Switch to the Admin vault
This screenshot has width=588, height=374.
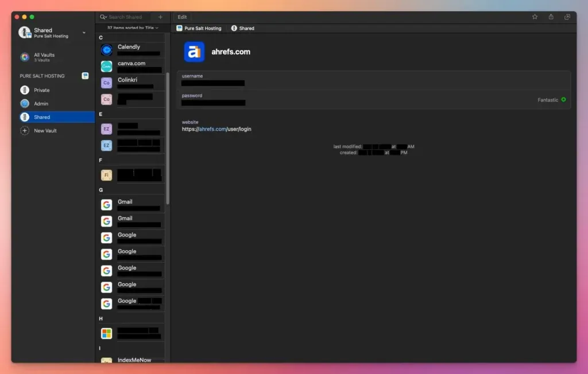click(41, 104)
